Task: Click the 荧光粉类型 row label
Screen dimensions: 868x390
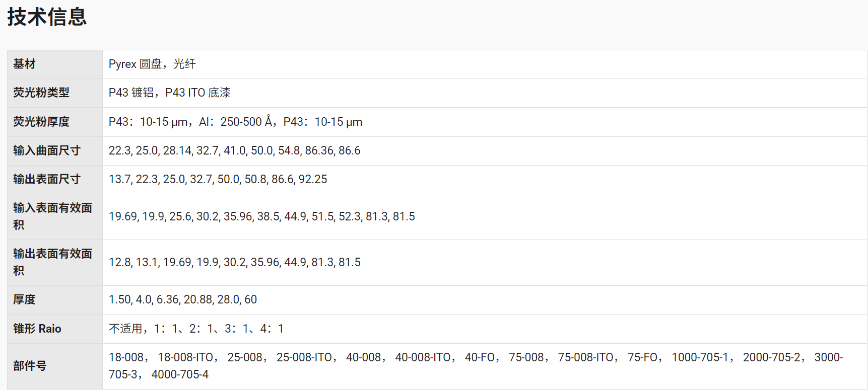Action: pos(41,93)
